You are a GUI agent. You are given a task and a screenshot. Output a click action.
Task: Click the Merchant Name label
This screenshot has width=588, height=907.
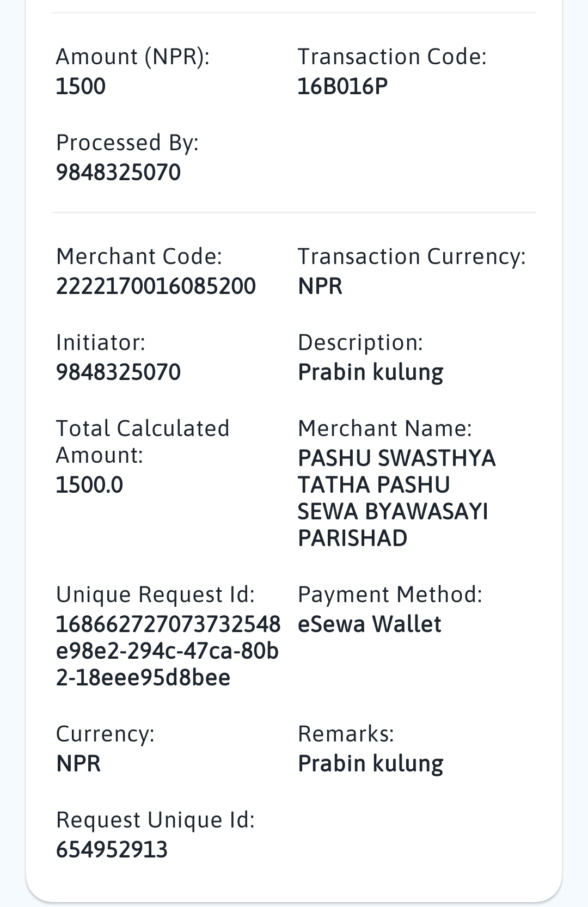point(385,429)
